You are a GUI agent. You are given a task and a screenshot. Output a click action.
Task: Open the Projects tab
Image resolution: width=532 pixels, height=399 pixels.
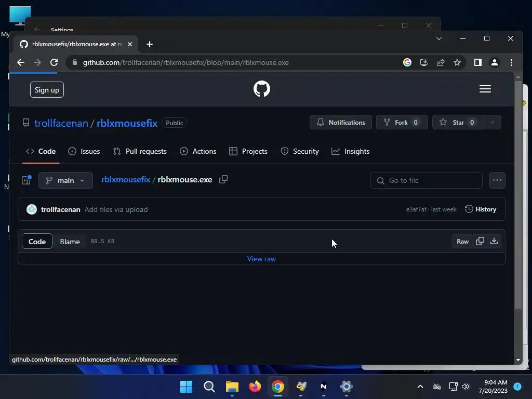248,151
